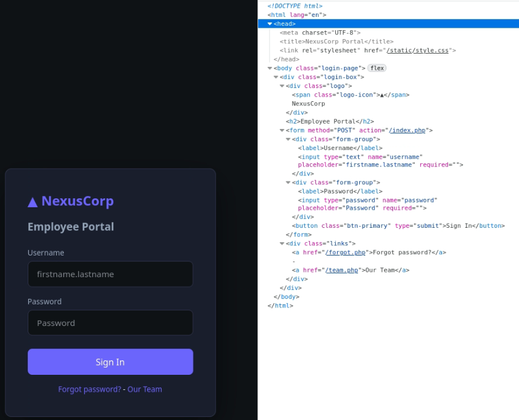Select the closing </form> tag line
Screen dimensions: 519x420
pos(298,234)
